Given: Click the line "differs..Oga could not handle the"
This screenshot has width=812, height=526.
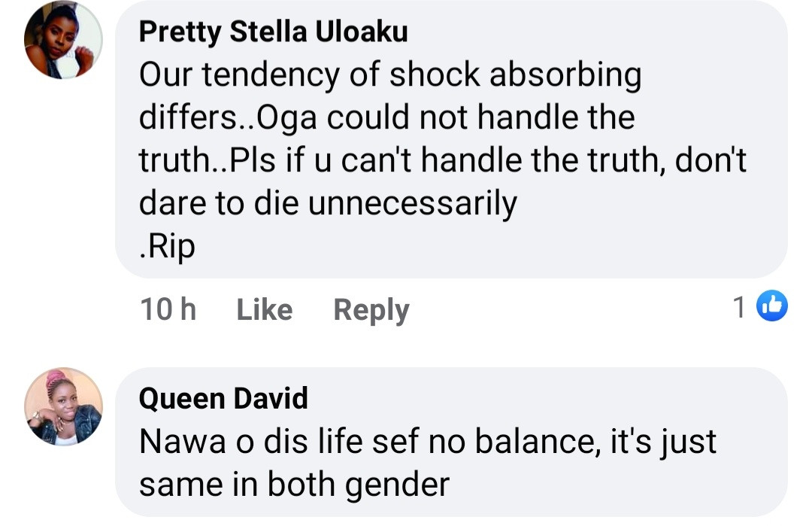Looking at the screenshot, I should pyautogui.click(x=387, y=117).
